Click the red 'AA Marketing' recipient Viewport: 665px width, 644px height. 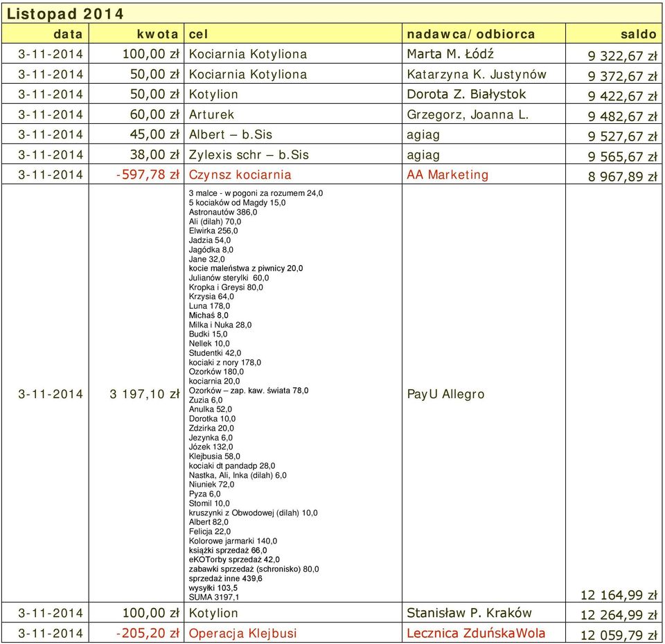tap(447, 175)
